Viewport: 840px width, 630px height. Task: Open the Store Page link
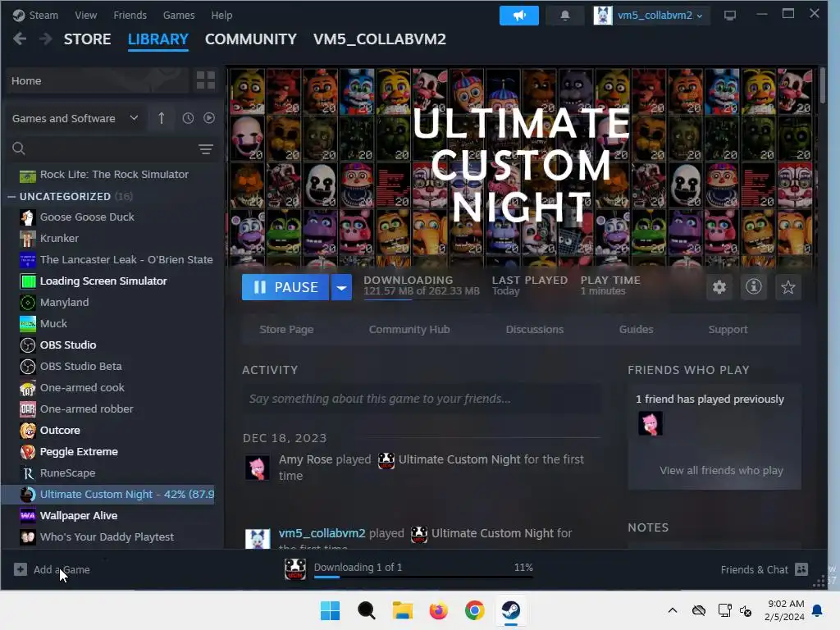point(286,330)
